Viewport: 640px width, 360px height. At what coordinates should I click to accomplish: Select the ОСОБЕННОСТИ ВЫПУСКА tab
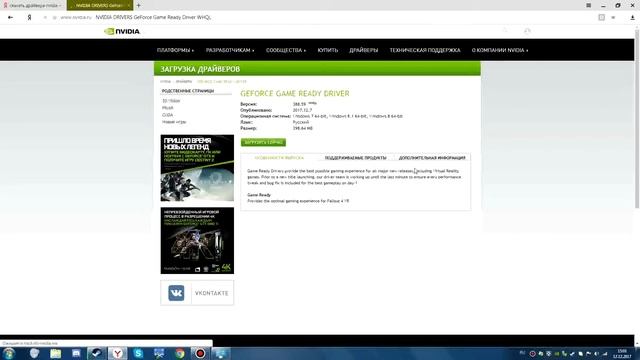(x=279, y=158)
